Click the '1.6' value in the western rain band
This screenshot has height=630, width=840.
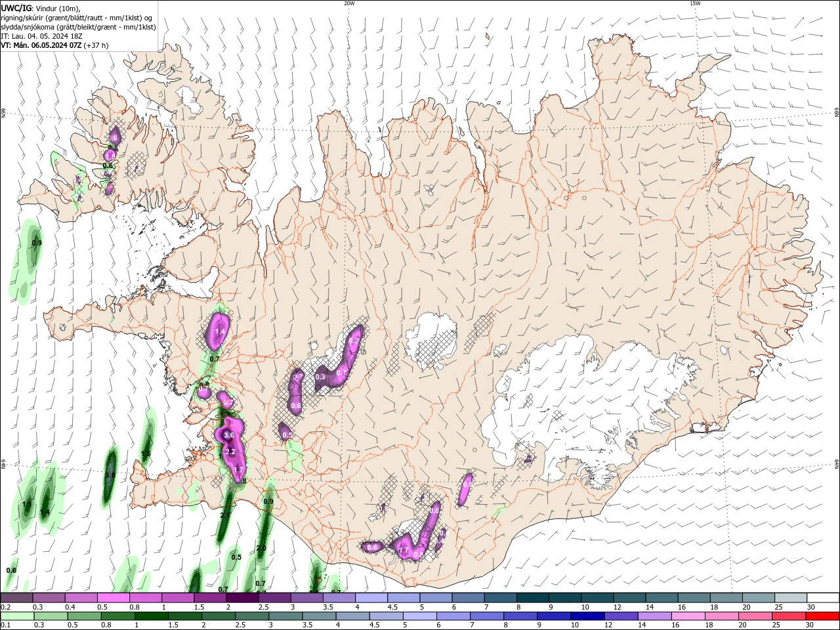146,453
